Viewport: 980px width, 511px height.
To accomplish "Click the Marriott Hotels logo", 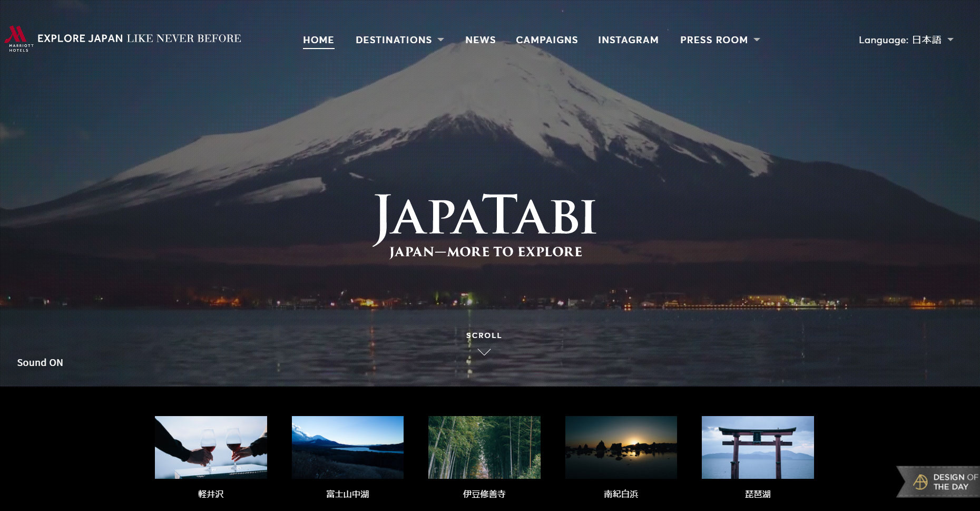I will pos(19,38).
